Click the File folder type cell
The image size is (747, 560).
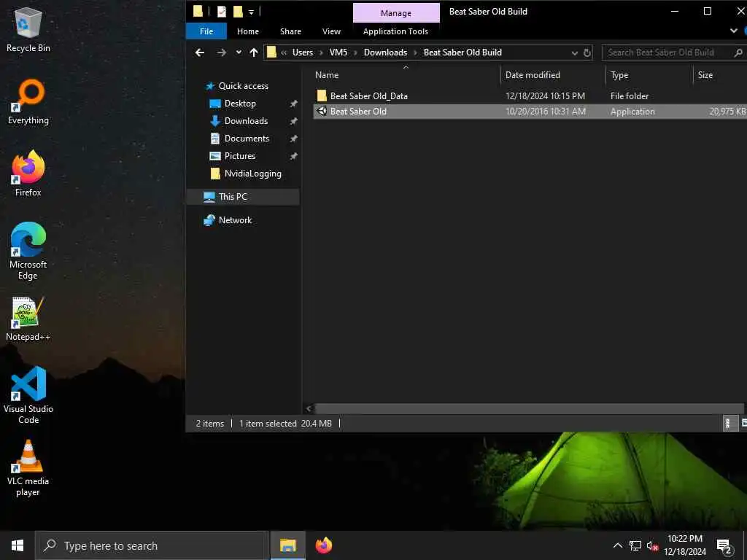[630, 96]
